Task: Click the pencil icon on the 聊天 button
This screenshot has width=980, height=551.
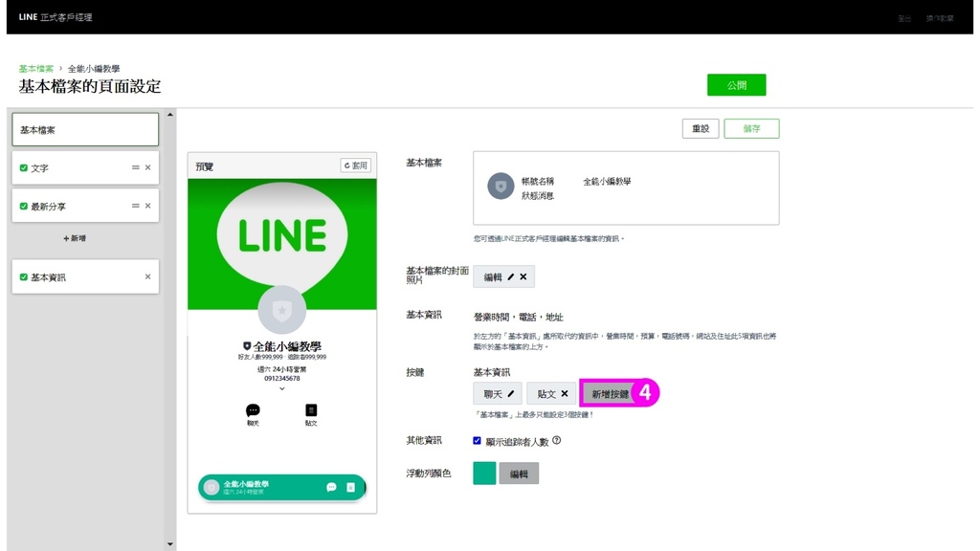Action: 511,393
